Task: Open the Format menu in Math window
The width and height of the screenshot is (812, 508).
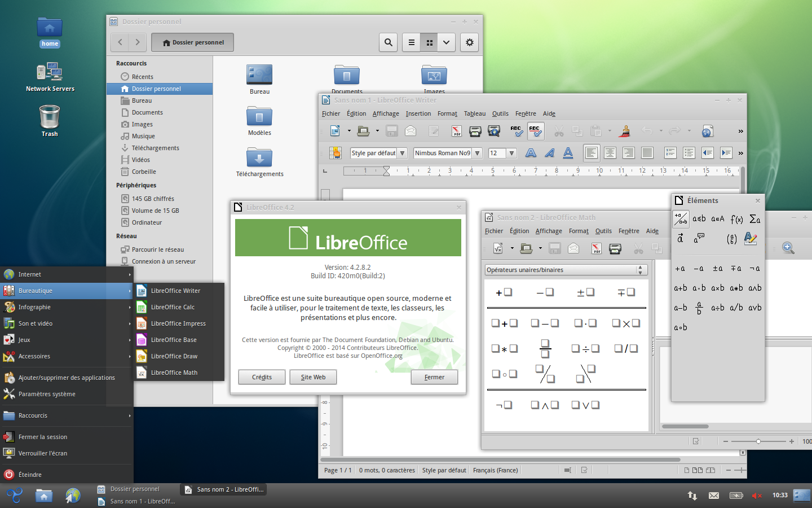Action: [579, 231]
